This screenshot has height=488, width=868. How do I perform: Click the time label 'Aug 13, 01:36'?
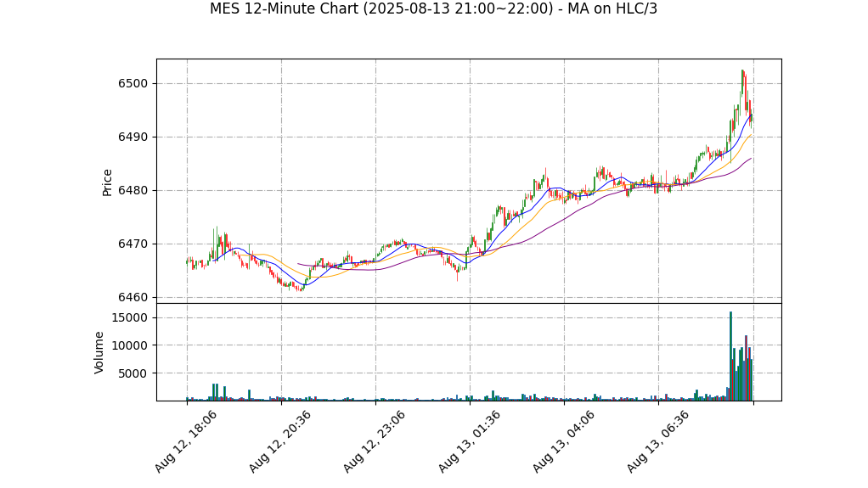tap(469, 441)
